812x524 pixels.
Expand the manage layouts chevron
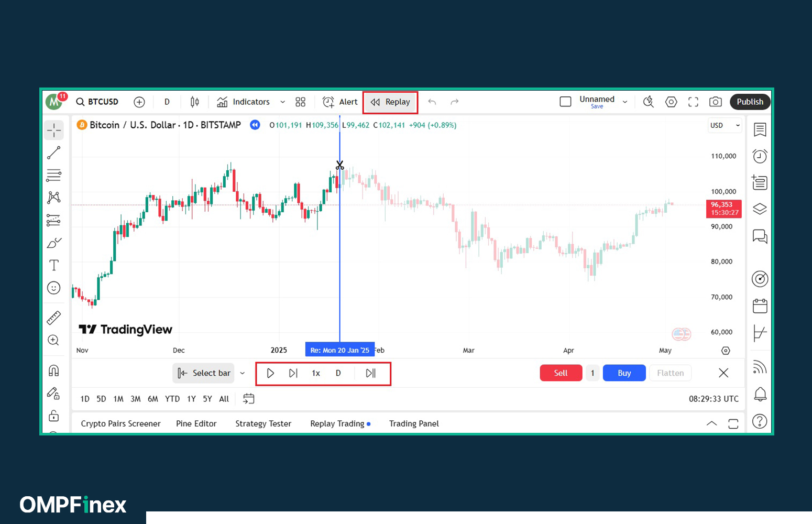click(625, 102)
